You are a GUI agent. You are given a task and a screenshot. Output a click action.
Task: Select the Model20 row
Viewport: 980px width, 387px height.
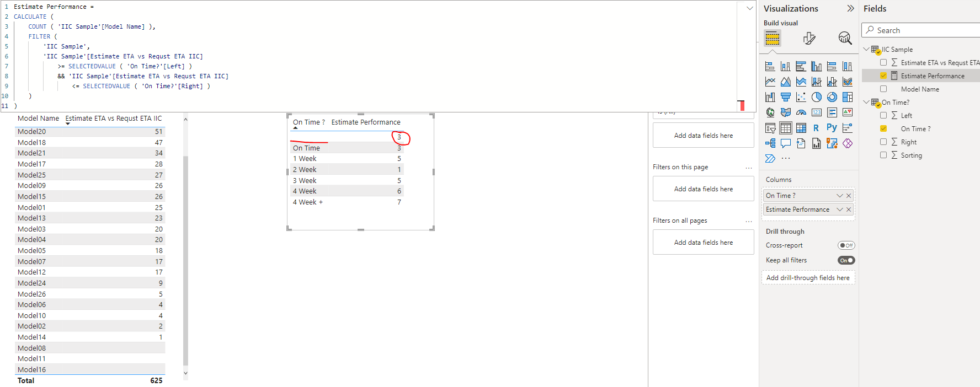pyautogui.click(x=90, y=132)
